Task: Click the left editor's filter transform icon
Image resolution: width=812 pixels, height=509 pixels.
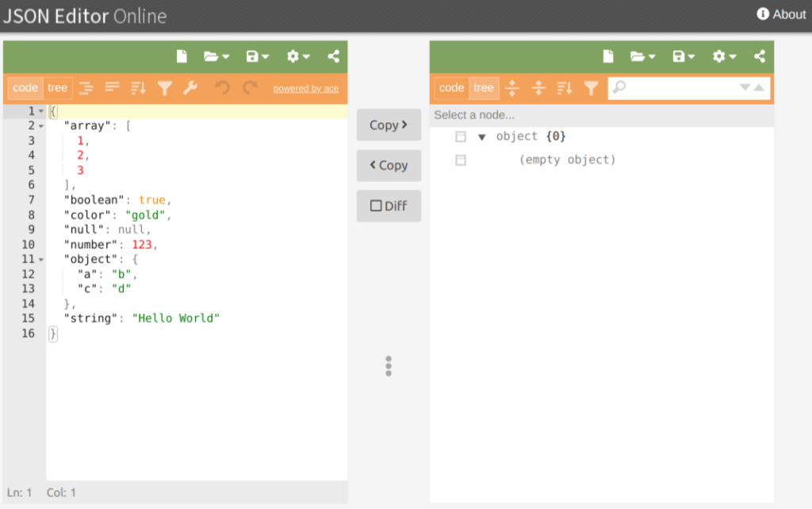Action: [164, 87]
